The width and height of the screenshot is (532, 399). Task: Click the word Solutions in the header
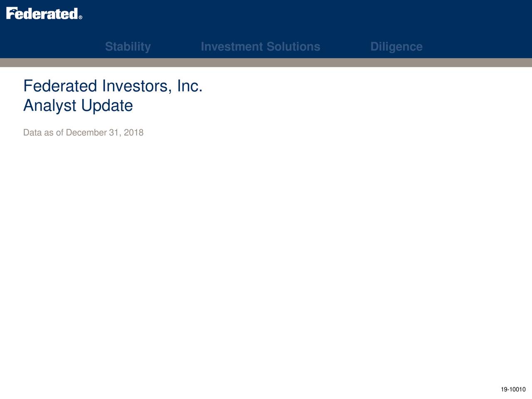click(293, 47)
